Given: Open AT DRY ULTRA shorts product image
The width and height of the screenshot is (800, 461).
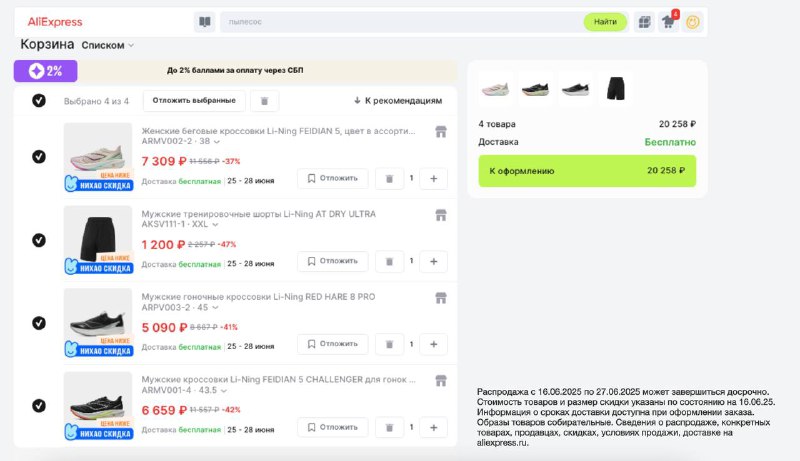Looking at the screenshot, I should [98, 240].
